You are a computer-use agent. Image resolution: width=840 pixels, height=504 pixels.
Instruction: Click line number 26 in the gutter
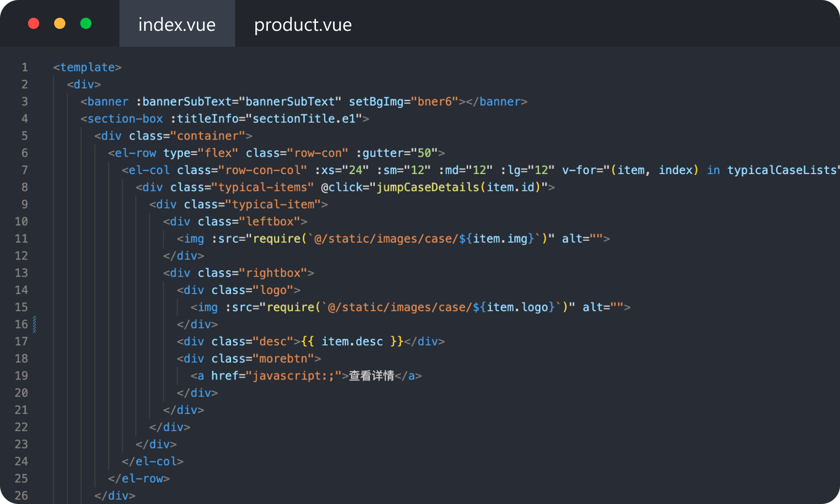(21, 496)
